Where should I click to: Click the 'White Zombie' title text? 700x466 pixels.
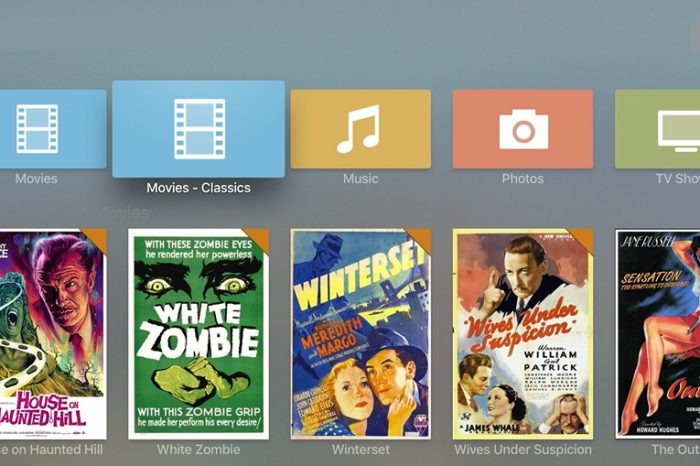click(x=199, y=449)
